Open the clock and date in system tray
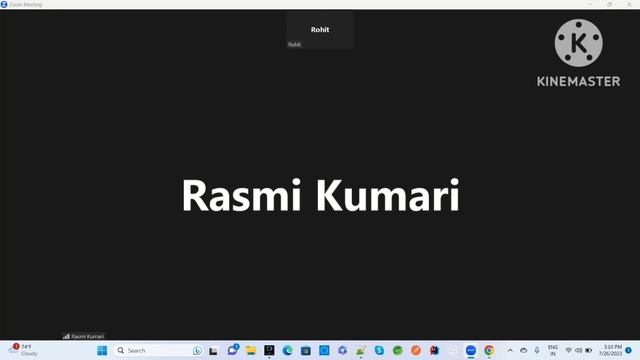640x360 pixels. click(610, 350)
